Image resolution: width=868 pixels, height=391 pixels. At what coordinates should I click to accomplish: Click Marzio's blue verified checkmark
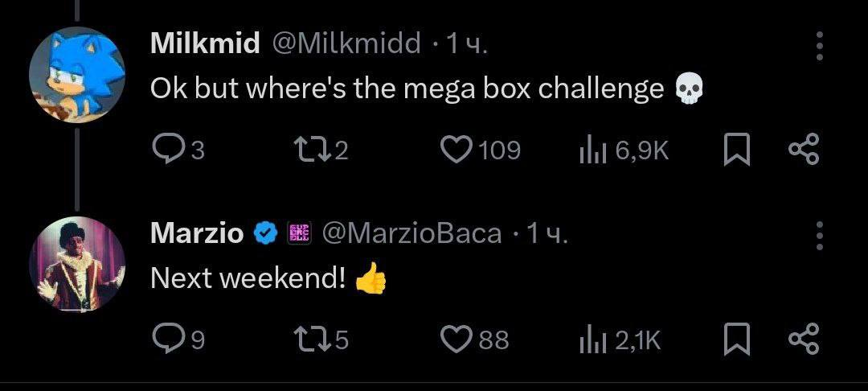pyautogui.click(x=264, y=234)
